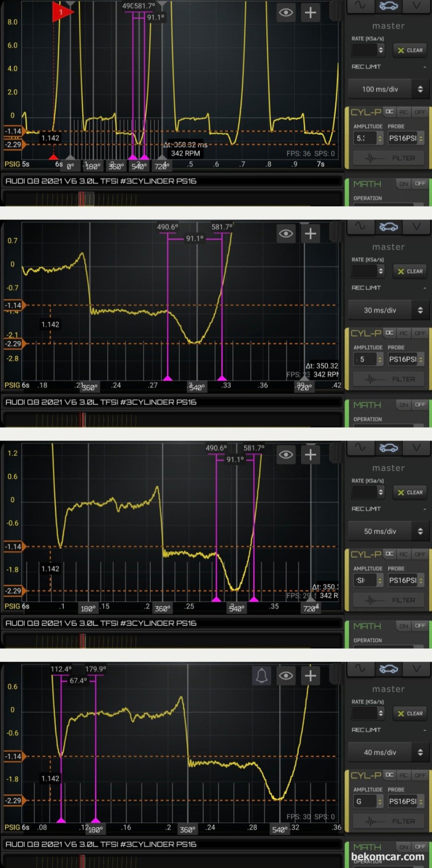
Task: Open the V tab in the 40 ms/div panel
Action: [417, 669]
